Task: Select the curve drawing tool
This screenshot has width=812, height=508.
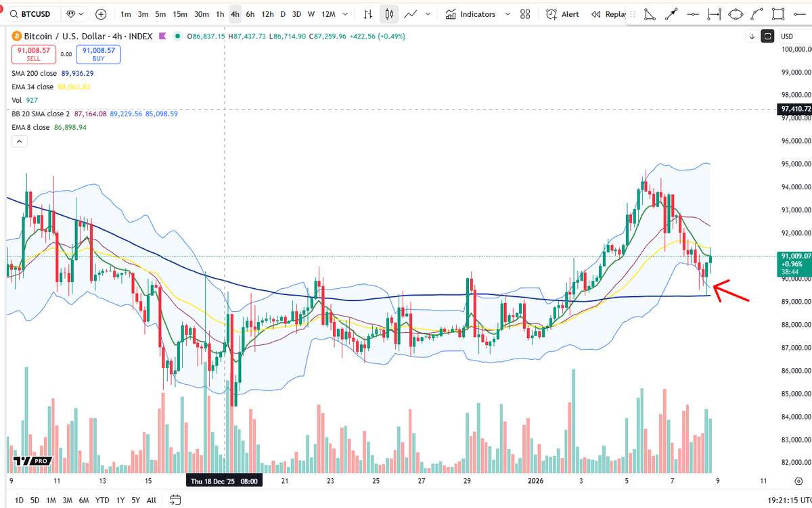Action: coord(757,14)
